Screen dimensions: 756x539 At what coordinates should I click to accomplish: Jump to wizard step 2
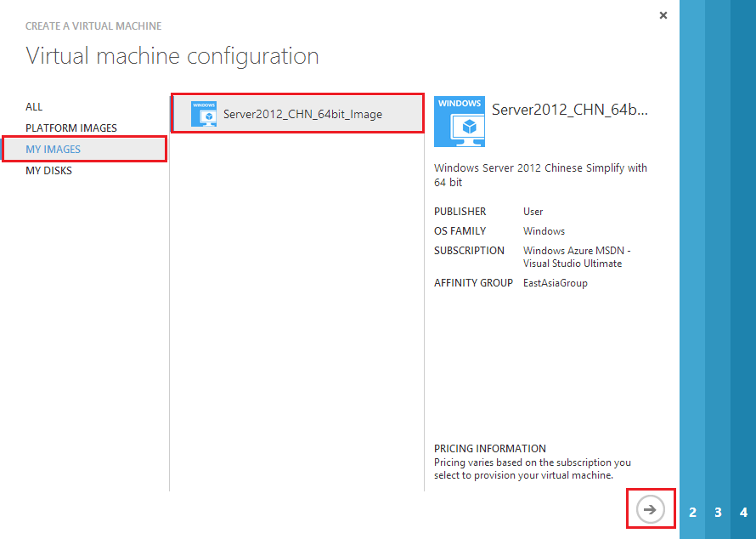pos(692,512)
